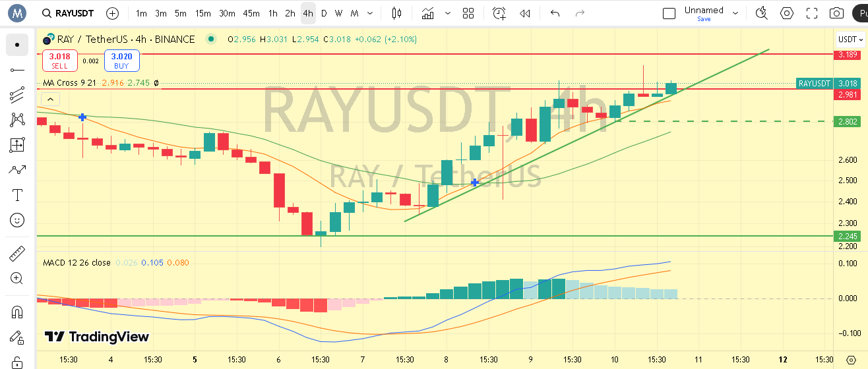This screenshot has height=369, width=868.
Task: Create an alert with the clock icon
Action: click(x=499, y=13)
